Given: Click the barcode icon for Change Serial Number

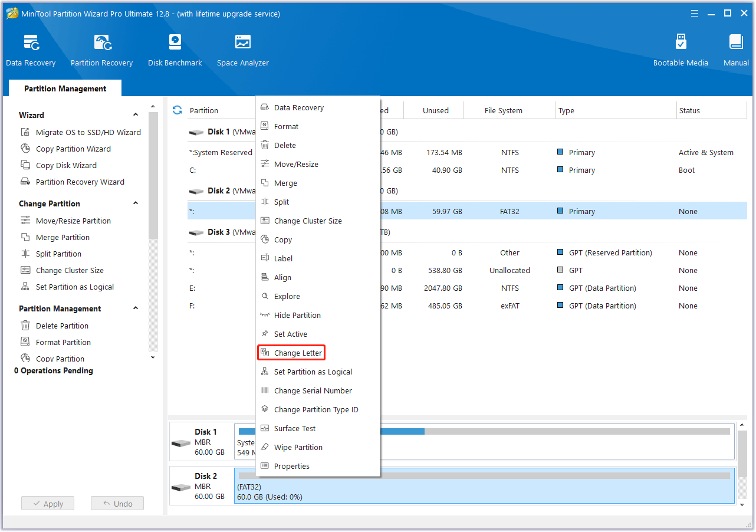Looking at the screenshot, I should pos(265,390).
